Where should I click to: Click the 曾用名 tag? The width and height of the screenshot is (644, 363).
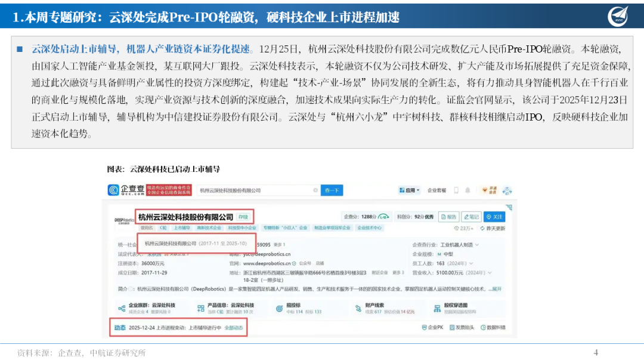pyautogui.click(x=147, y=227)
